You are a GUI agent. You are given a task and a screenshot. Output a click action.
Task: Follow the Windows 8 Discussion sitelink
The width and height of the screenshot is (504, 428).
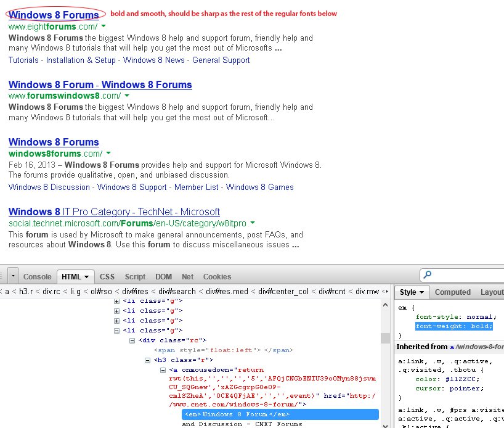click(x=49, y=187)
